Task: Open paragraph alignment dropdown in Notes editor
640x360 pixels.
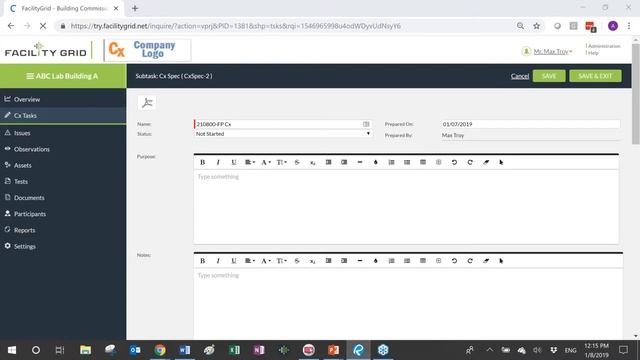Action: (250, 261)
